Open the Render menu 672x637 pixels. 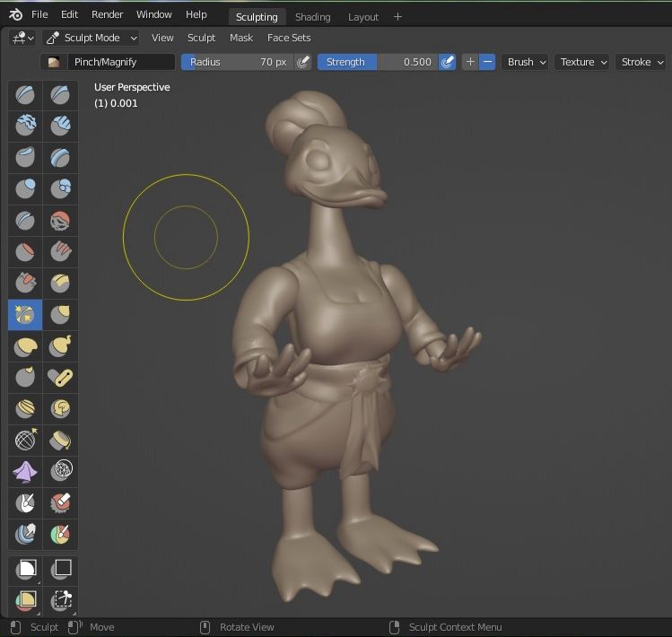107,15
